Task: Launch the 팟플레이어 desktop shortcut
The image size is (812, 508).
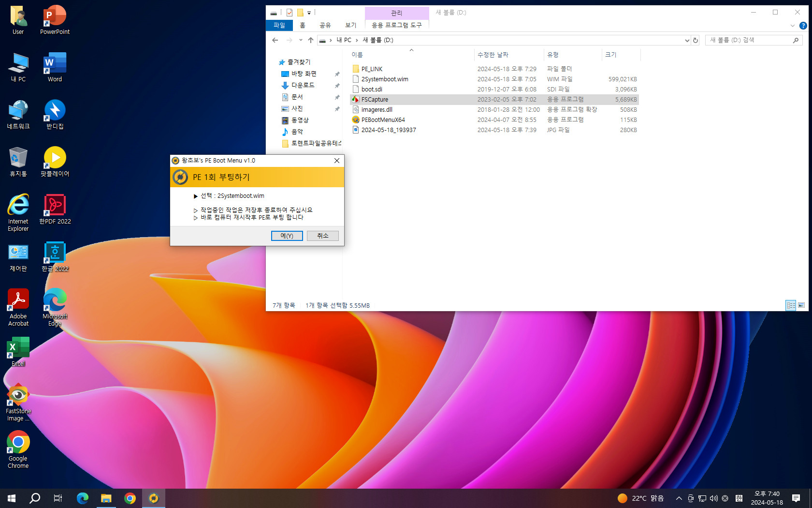Action: tap(55, 163)
